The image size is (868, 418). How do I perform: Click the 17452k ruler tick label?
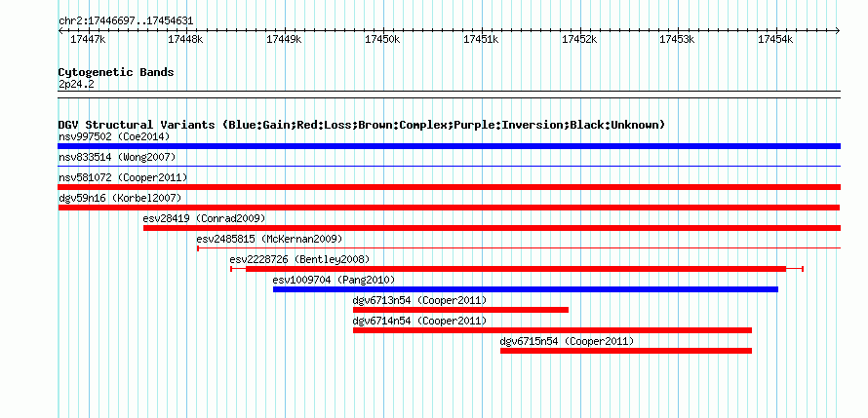click(x=579, y=39)
